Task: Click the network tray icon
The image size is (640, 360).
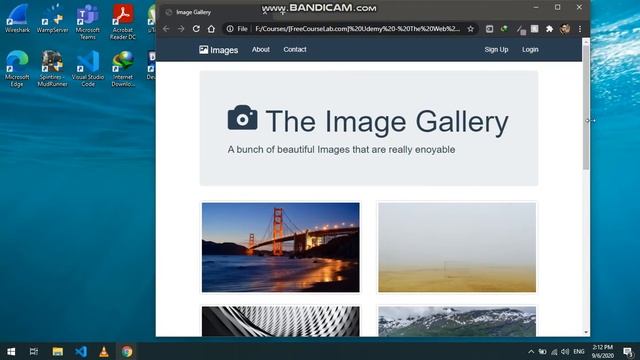Action: click(x=554, y=351)
